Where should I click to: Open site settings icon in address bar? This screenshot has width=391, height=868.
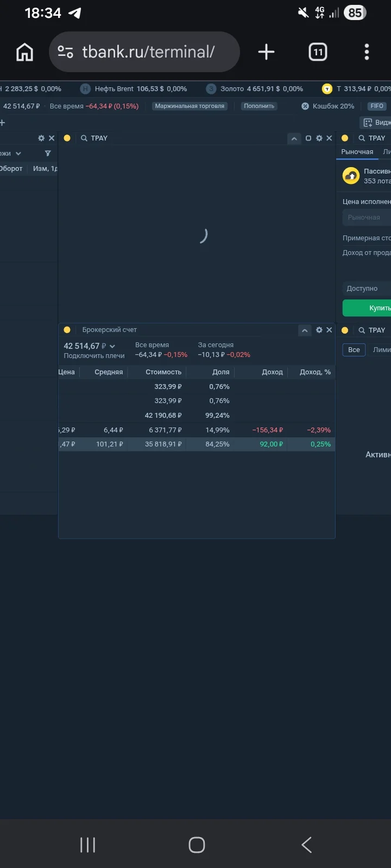tap(65, 52)
